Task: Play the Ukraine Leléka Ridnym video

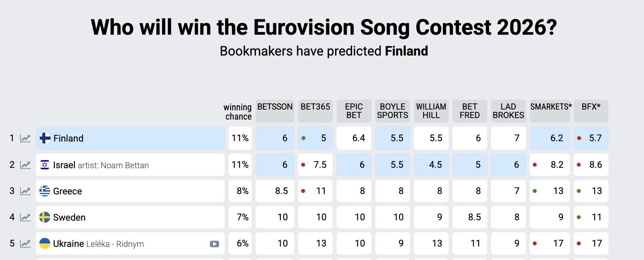Action: tap(214, 244)
